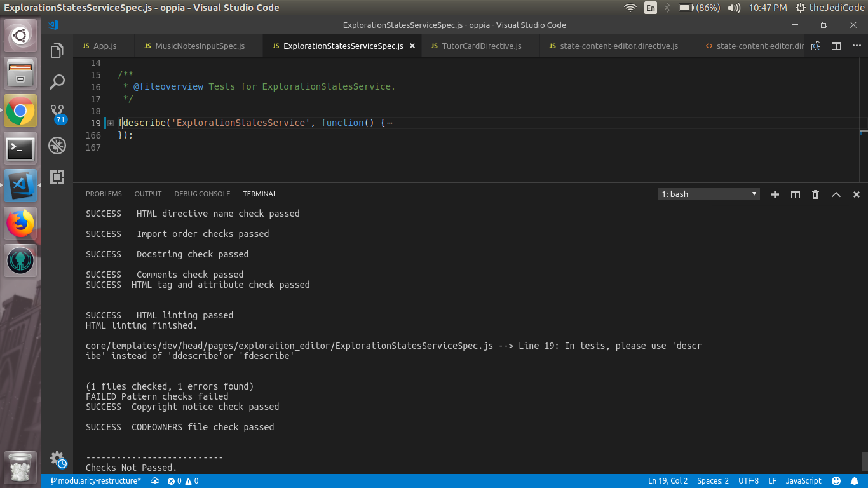Maximize the panel with the up chevron
Viewport: 868px width, 488px height.
[x=836, y=194]
